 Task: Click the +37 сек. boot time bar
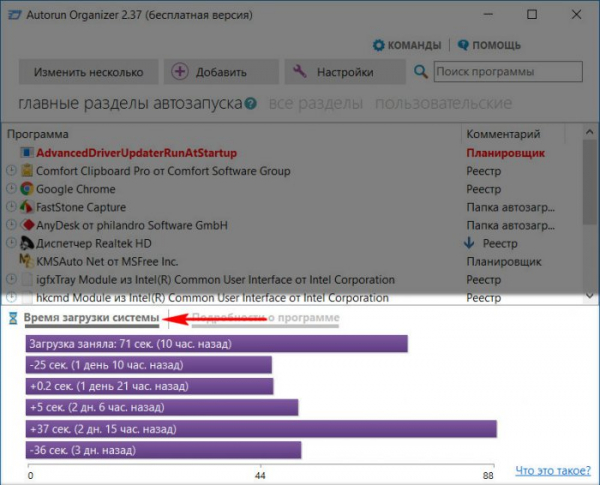261,429
